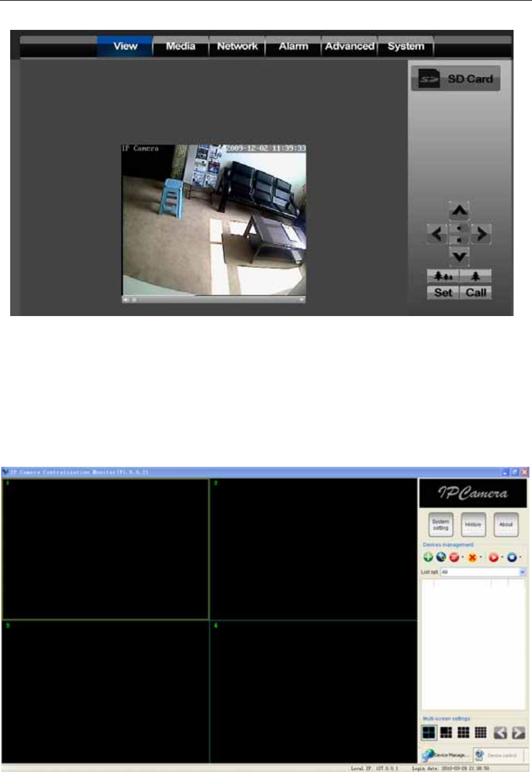Click the Multi-screen settings label

click(446, 719)
